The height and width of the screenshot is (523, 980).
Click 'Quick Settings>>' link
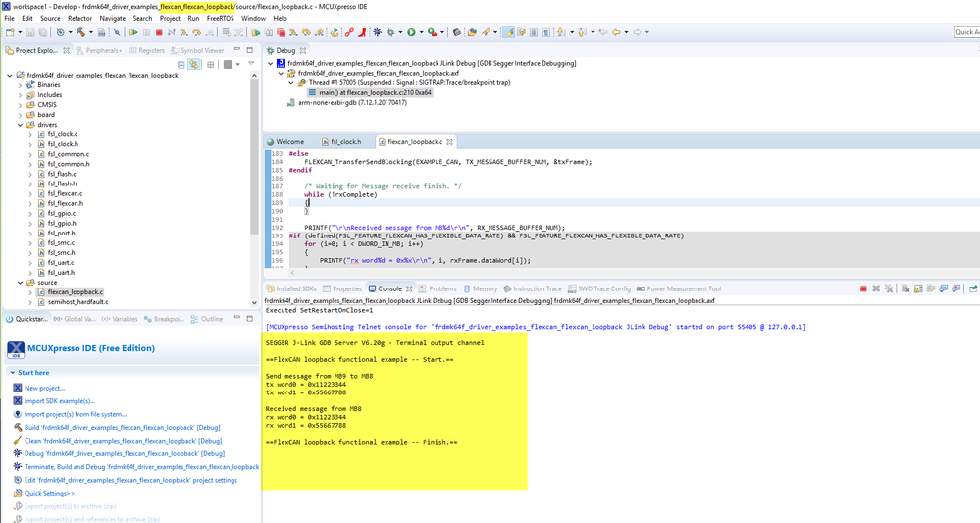pos(49,493)
